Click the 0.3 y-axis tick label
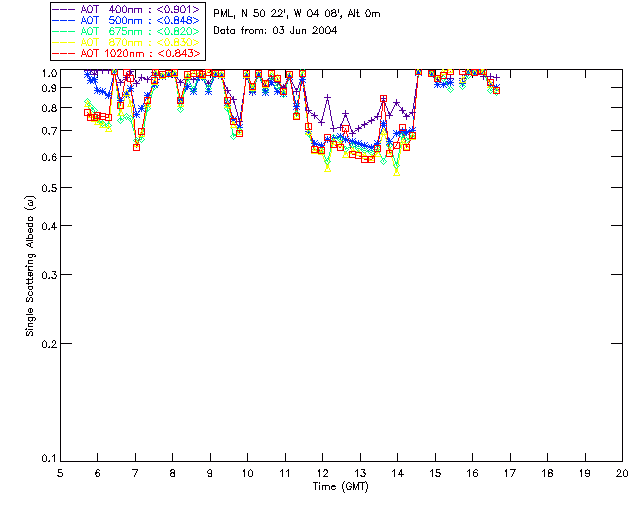640x512 pixels. [x=49, y=275]
